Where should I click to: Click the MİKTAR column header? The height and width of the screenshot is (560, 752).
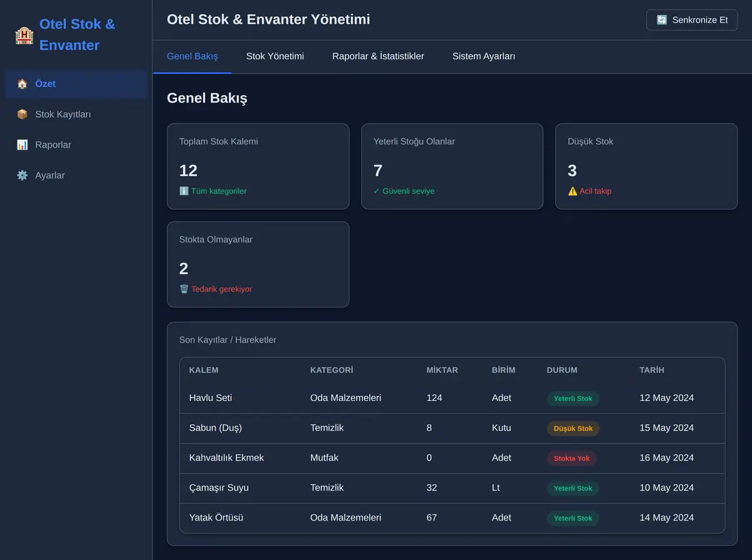click(442, 370)
